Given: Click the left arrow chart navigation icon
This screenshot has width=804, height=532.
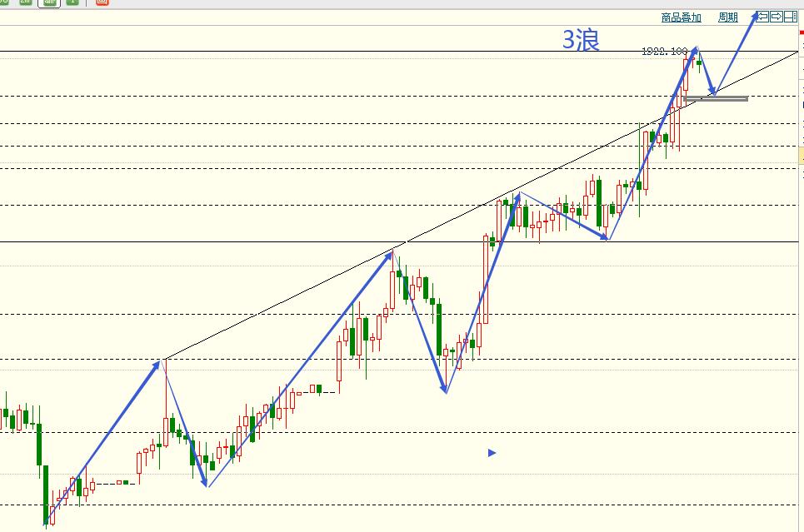Looking at the screenshot, I should tap(762, 17).
